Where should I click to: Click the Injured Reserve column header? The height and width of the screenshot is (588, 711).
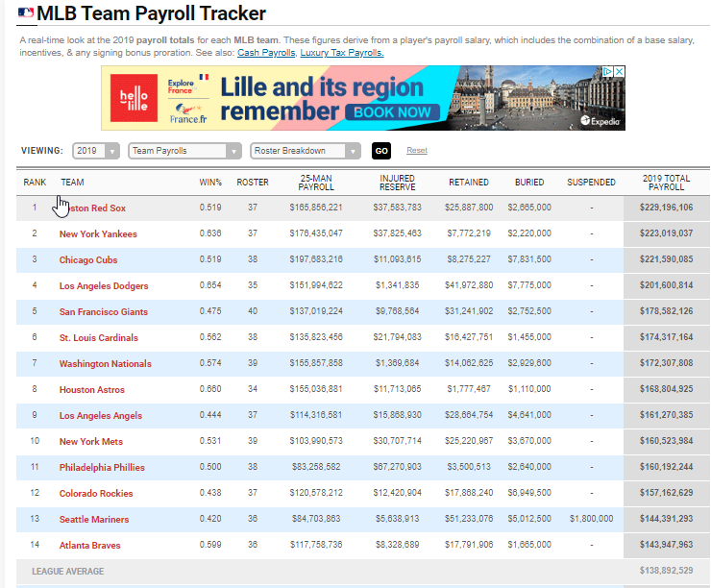pyautogui.click(x=397, y=183)
